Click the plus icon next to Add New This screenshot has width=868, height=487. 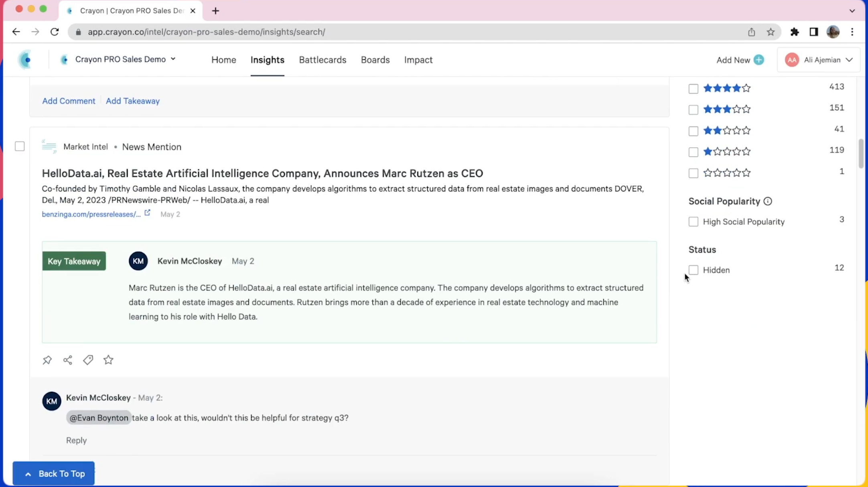point(759,60)
